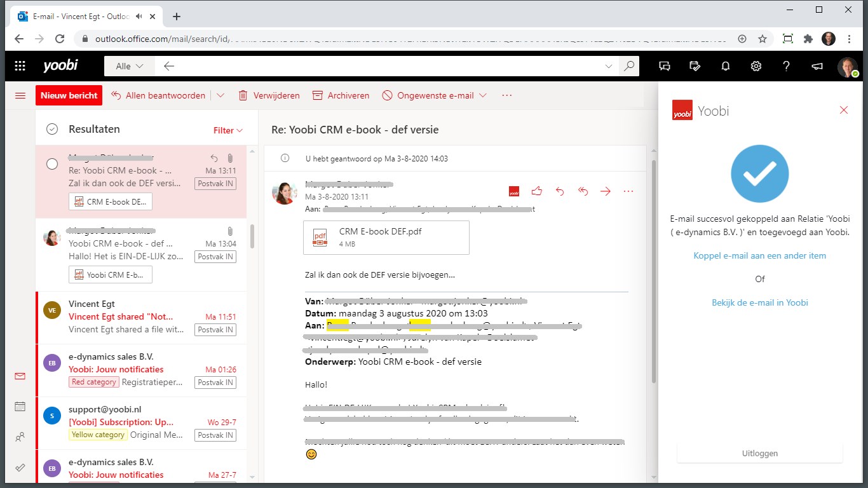The height and width of the screenshot is (488, 868).
Task: Open the help question mark
Action: pyautogui.click(x=786, y=66)
